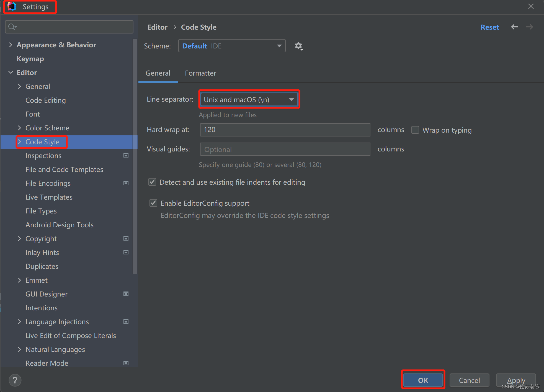Uncheck Detect and use existing file indents
544x392 pixels.
tap(152, 182)
